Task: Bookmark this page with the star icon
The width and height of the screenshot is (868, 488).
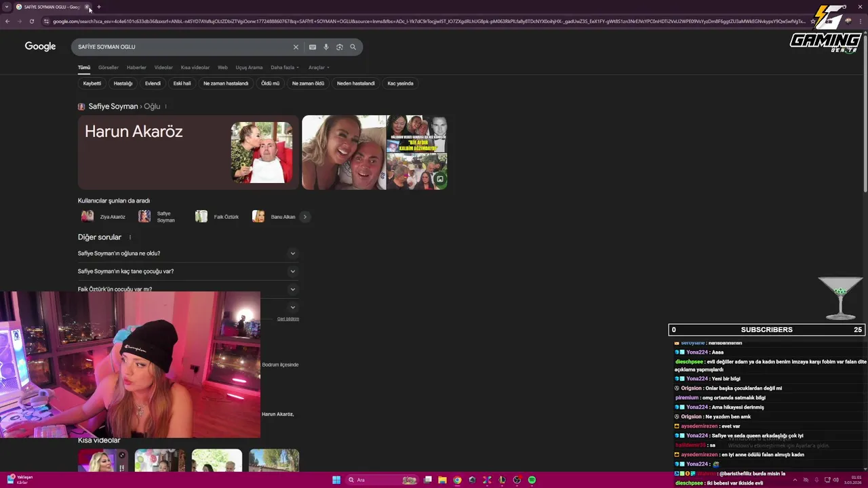Action: tap(813, 21)
